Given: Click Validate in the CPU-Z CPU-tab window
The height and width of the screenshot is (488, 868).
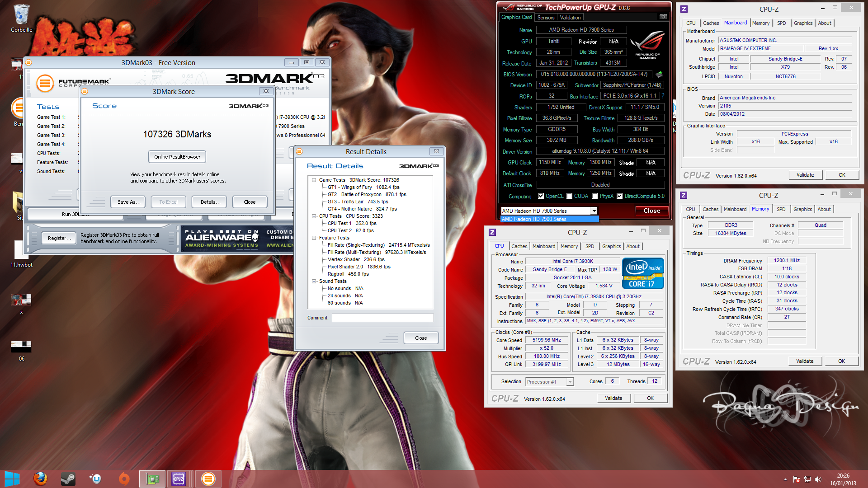Looking at the screenshot, I should (613, 398).
